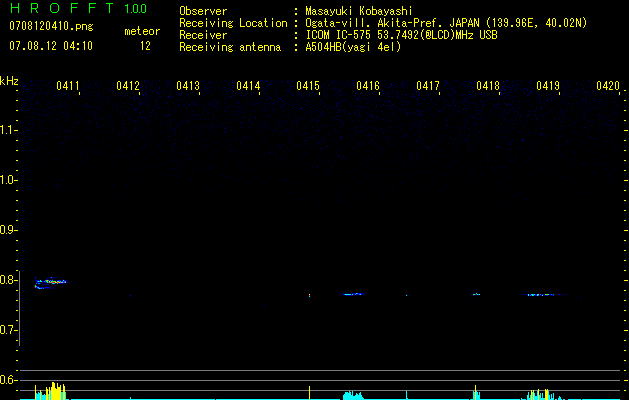Select the meteor count 12

(145, 46)
